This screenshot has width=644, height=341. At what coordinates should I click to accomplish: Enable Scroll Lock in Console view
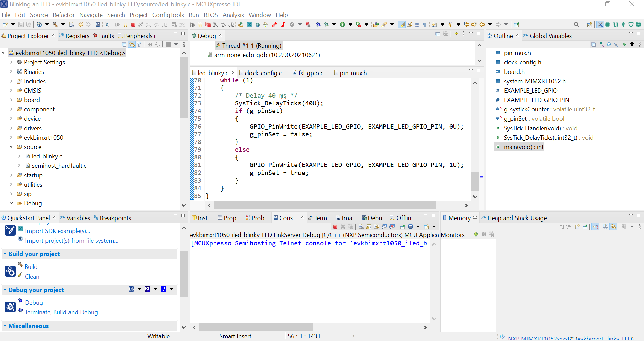click(369, 227)
